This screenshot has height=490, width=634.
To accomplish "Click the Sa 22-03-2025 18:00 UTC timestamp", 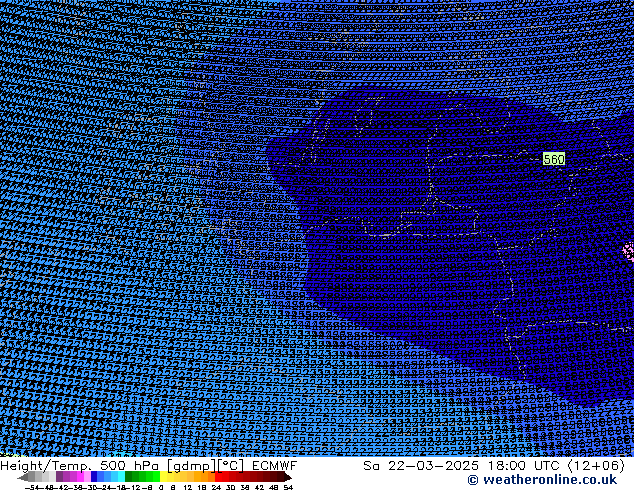I will [461, 466].
